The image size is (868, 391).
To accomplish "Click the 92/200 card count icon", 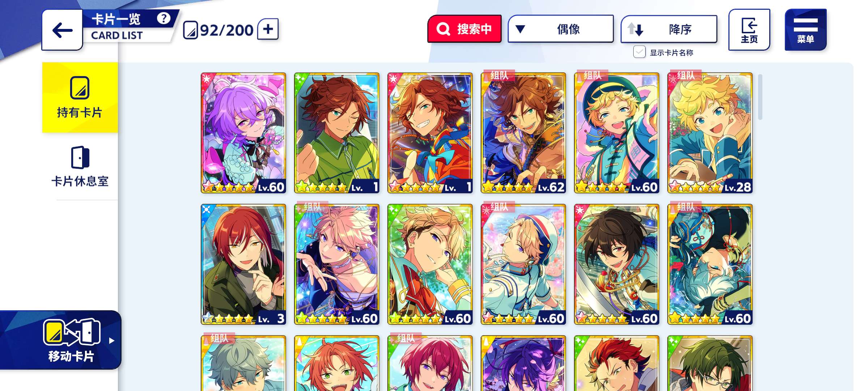I will click(190, 30).
